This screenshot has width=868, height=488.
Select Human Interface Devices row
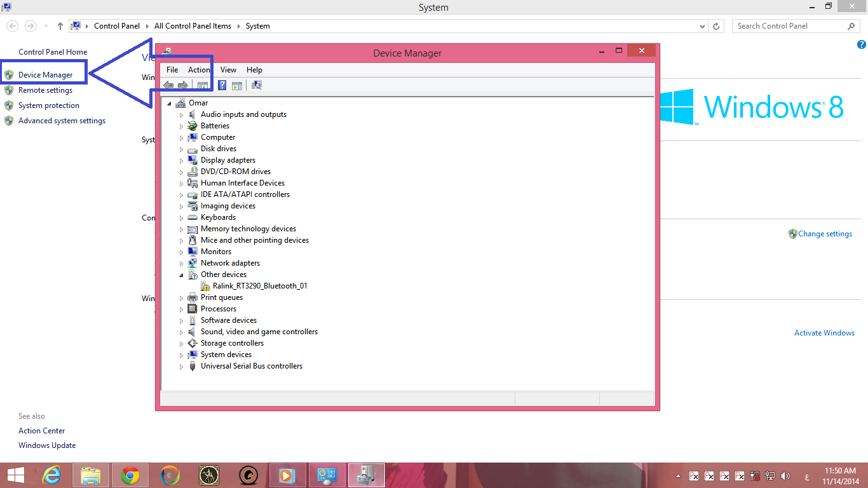pos(243,183)
